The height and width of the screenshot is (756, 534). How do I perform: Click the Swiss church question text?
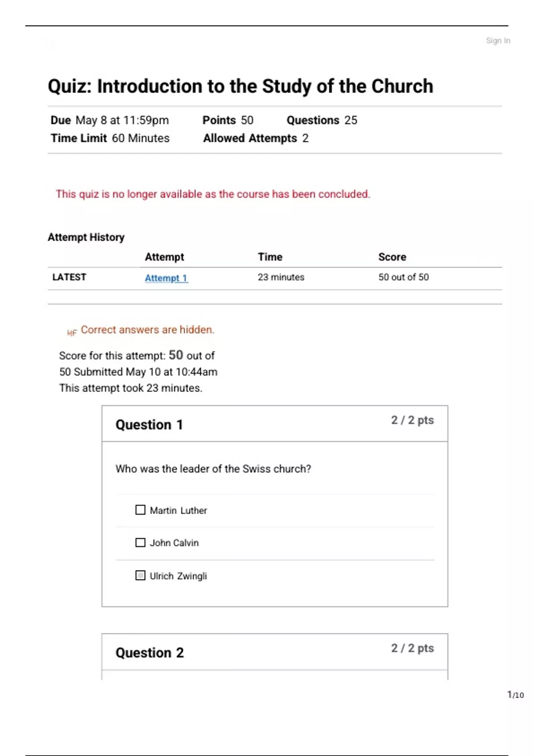point(213,469)
